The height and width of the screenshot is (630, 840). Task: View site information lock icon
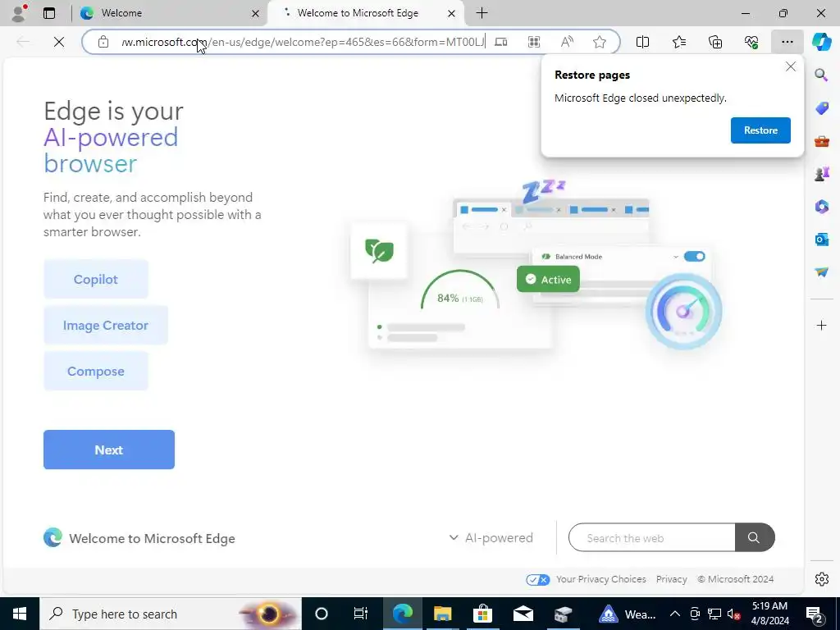(103, 42)
